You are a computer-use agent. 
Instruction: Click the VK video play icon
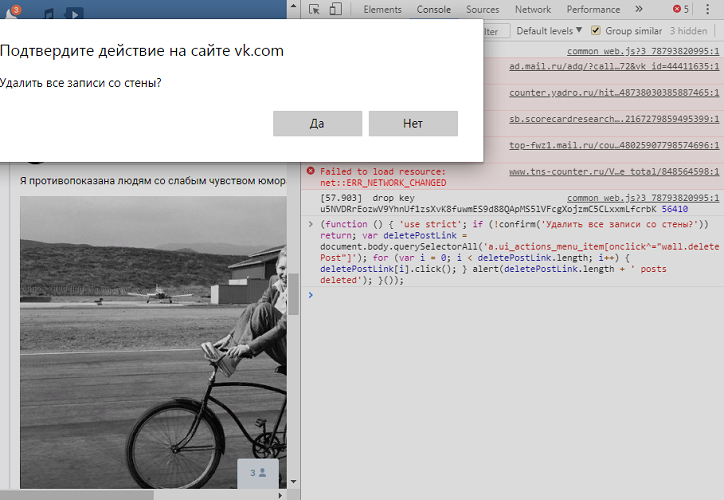[74, 13]
